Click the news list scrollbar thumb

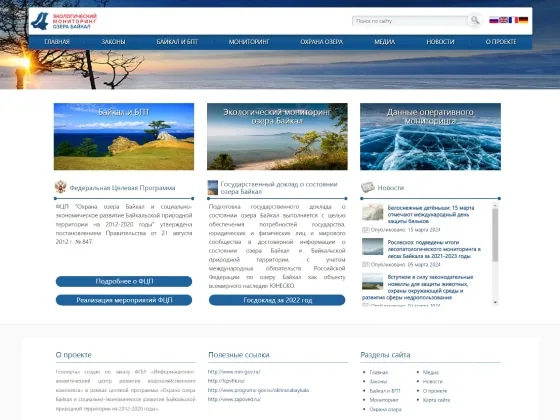click(x=495, y=235)
